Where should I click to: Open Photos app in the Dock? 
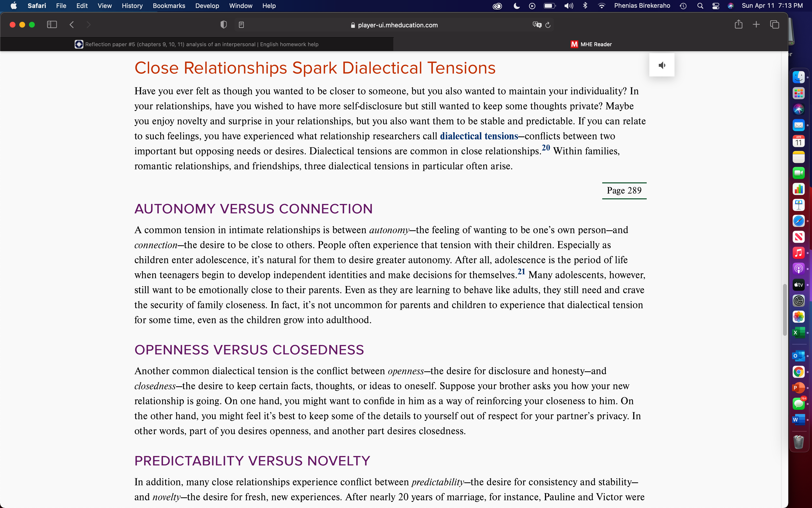(x=798, y=316)
